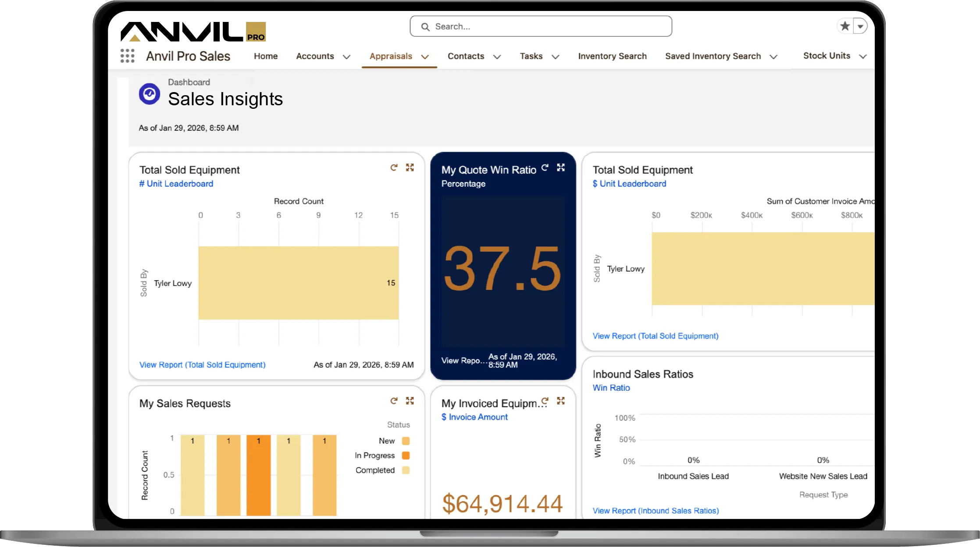Expand the My Sales Requests chart

coord(410,401)
